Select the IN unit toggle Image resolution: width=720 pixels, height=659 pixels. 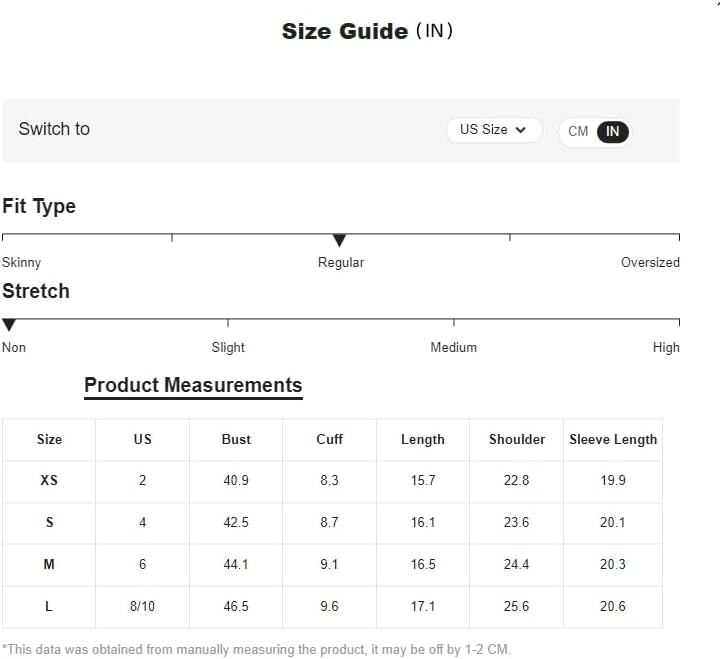613,132
